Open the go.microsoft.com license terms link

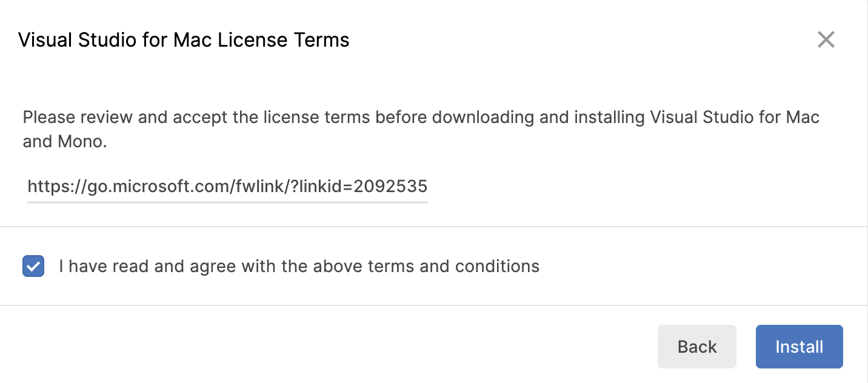[227, 186]
